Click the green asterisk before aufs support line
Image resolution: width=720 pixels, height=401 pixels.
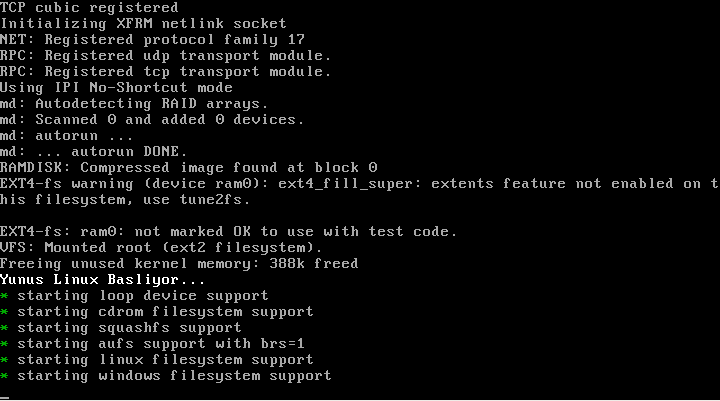[x=5, y=344]
